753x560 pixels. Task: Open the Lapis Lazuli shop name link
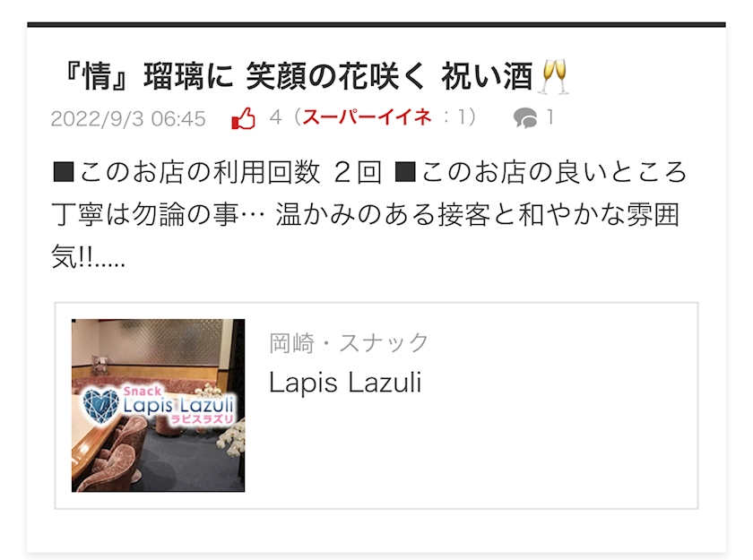[345, 383]
